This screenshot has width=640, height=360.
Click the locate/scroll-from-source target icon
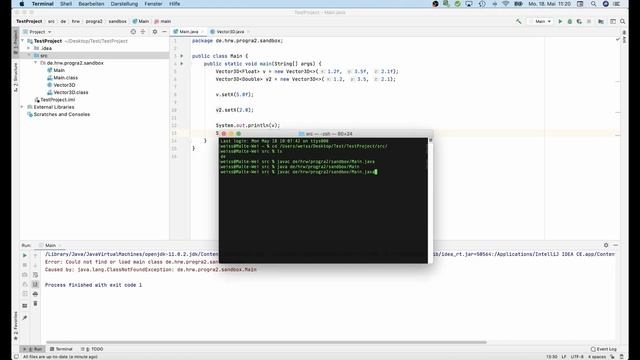[x=133, y=31]
